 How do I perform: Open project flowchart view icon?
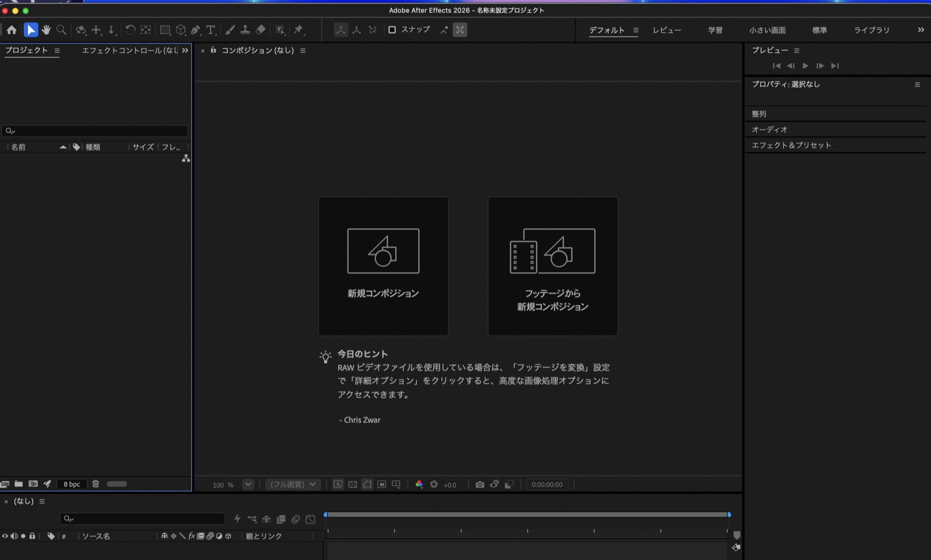coord(186,158)
